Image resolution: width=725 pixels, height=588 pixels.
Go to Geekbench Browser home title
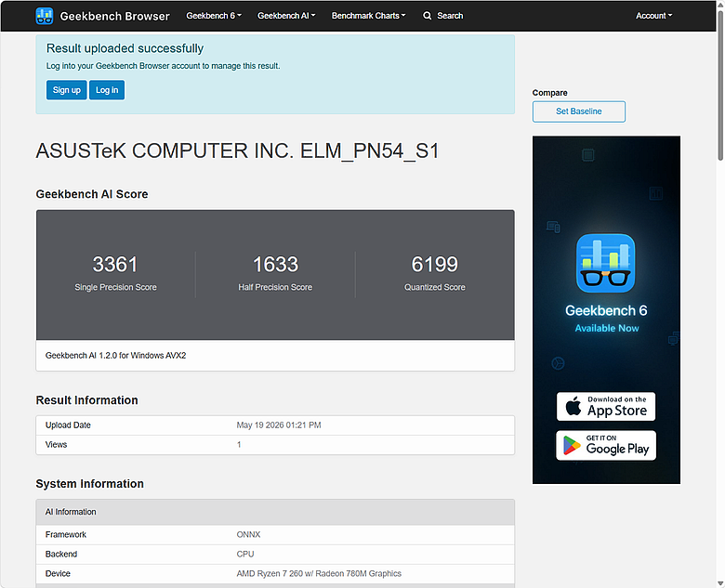114,16
